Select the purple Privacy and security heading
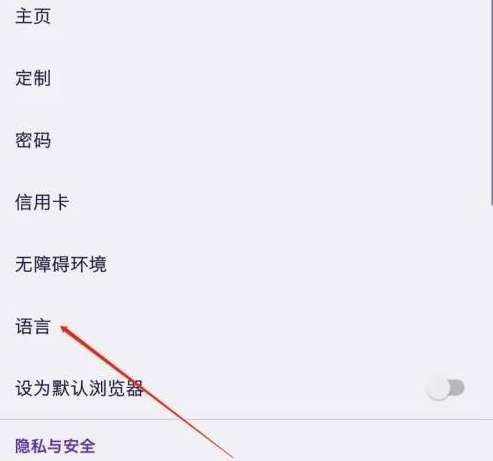This screenshot has width=493, height=461. point(55,446)
